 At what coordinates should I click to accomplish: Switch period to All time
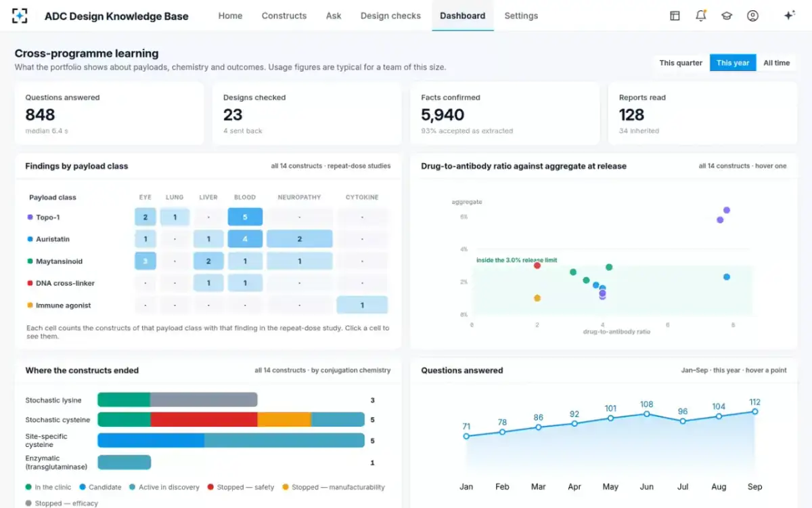click(x=777, y=63)
